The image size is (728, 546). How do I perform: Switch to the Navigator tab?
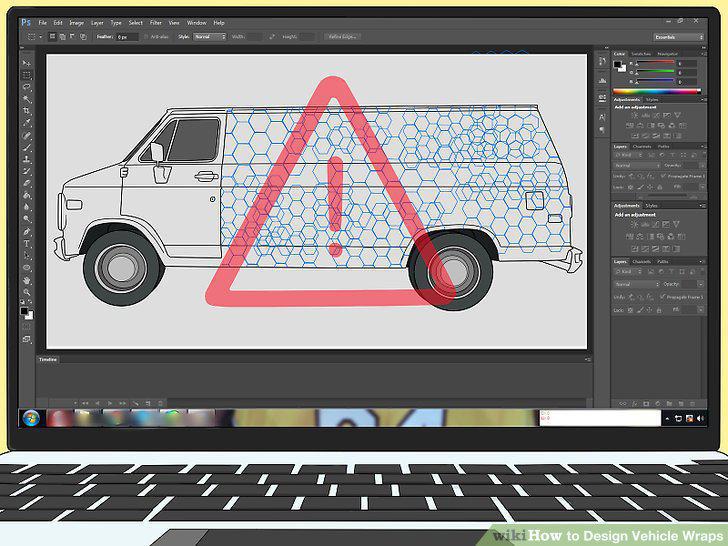pos(667,54)
